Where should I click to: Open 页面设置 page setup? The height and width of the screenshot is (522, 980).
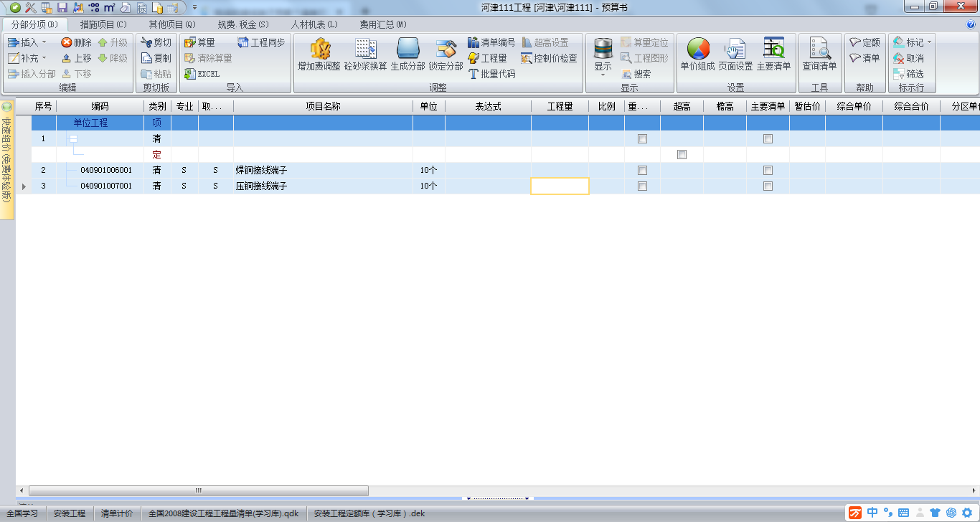click(735, 55)
